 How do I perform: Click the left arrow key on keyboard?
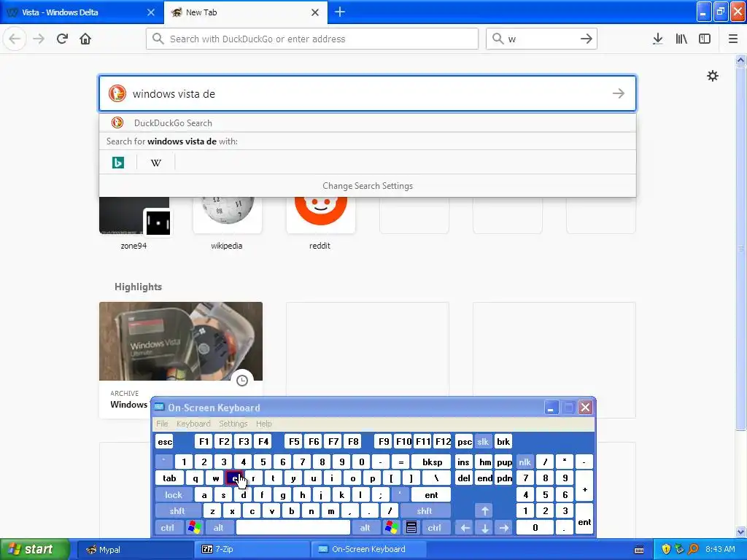click(465, 528)
